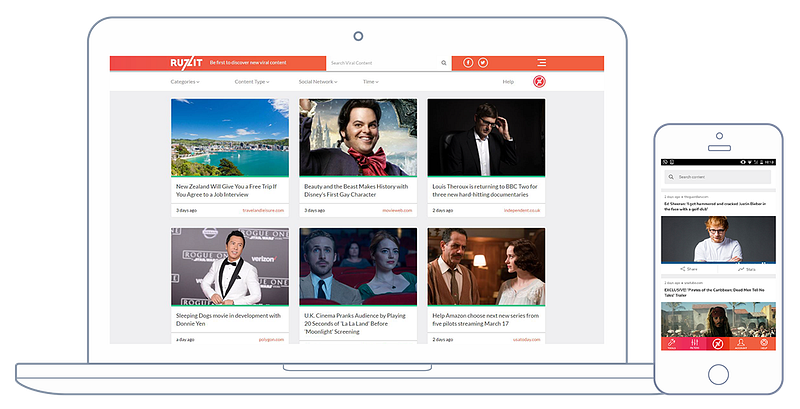Tap Share under the Ed Sheeran post
The height and width of the screenshot is (409, 800).
[x=689, y=269]
